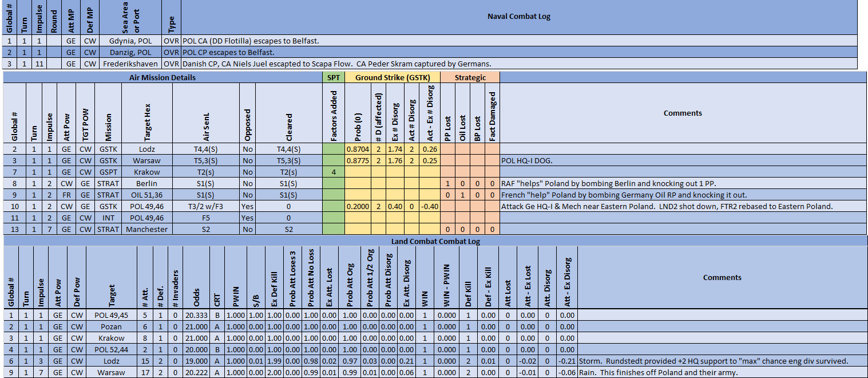Click the 'FR' attacking power cell
Screen dimensions: 868x378
pos(67,195)
